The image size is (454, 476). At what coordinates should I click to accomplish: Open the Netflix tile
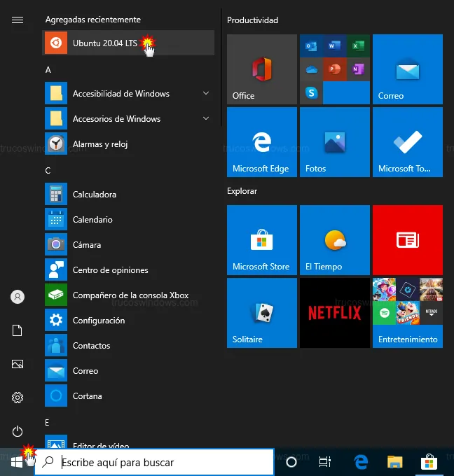tap(334, 313)
